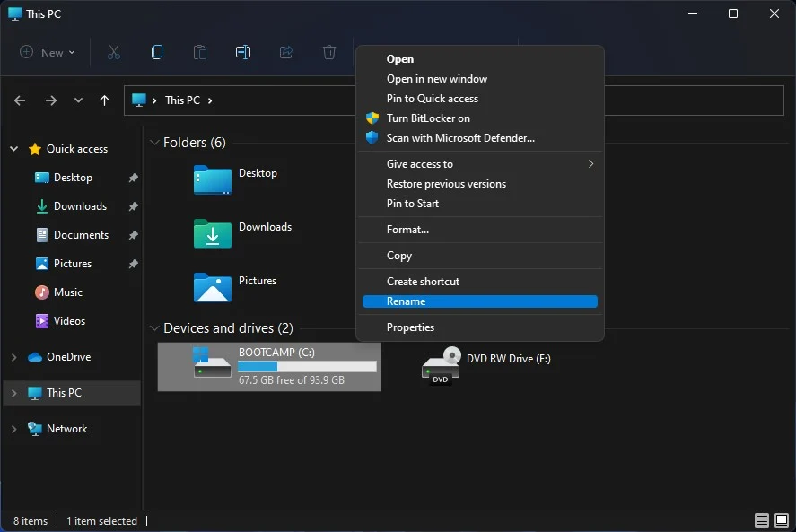The height and width of the screenshot is (532, 796).
Task: Switch to details view in status bar
Action: tap(761, 520)
